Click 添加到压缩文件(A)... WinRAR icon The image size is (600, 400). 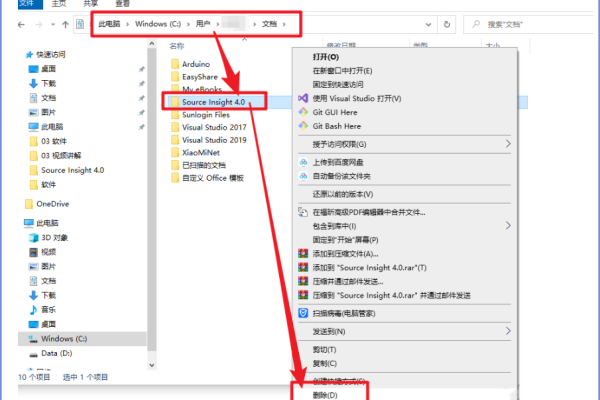[x=303, y=254]
